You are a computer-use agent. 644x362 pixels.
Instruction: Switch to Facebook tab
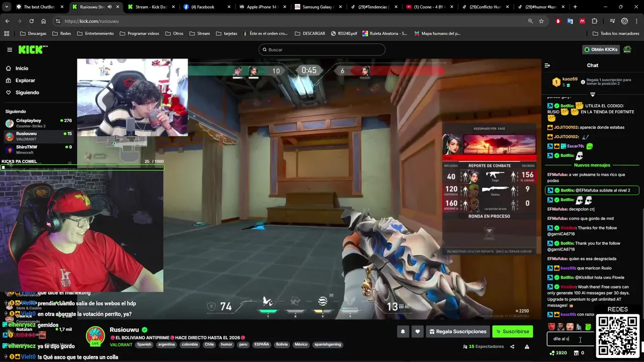point(206,7)
